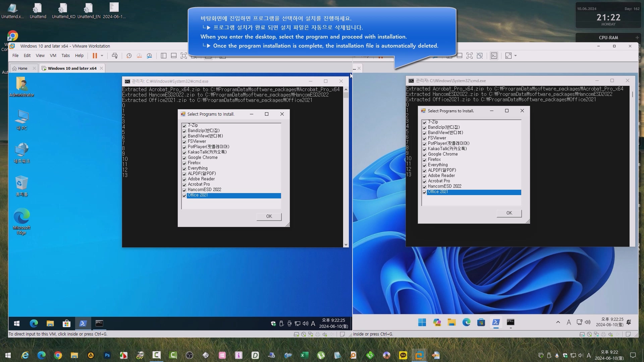Click the take snapshot clock icon
The width and height of the screenshot is (644, 362).
pyautogui.click(x=129, y=56)
